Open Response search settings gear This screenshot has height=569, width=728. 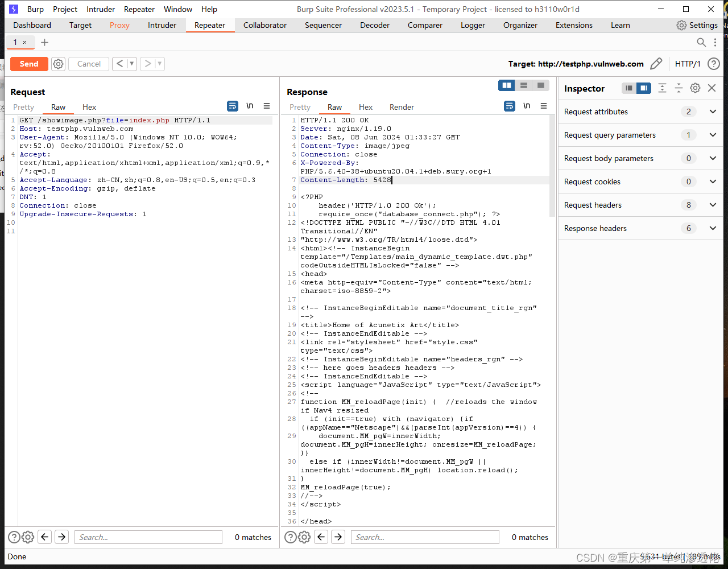[x=304, y=537]
